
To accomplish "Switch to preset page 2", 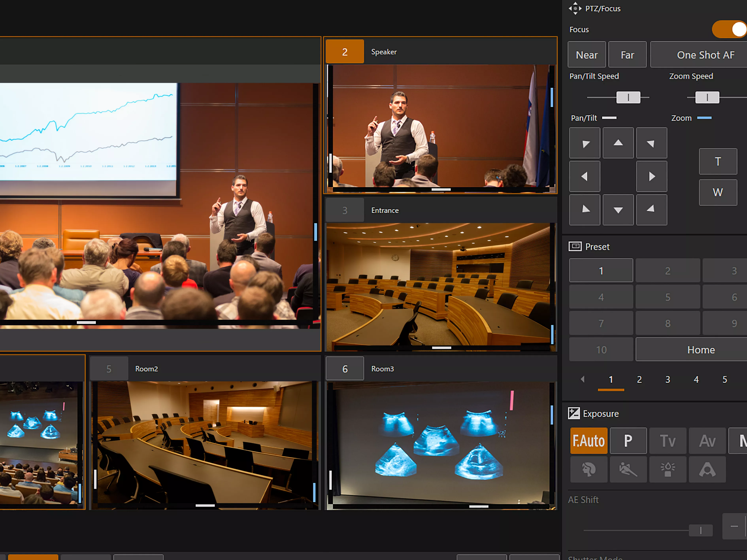I will [x=639, y=380].
